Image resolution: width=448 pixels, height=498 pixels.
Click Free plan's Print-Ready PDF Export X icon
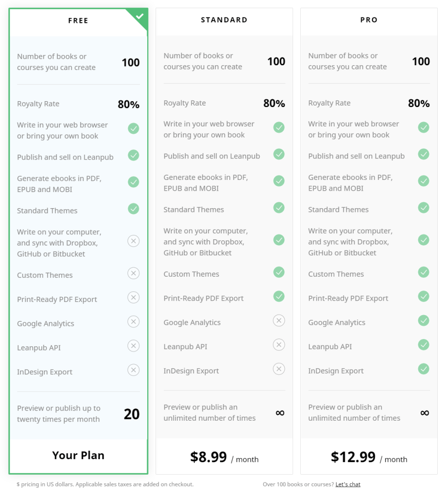(133, 298)
